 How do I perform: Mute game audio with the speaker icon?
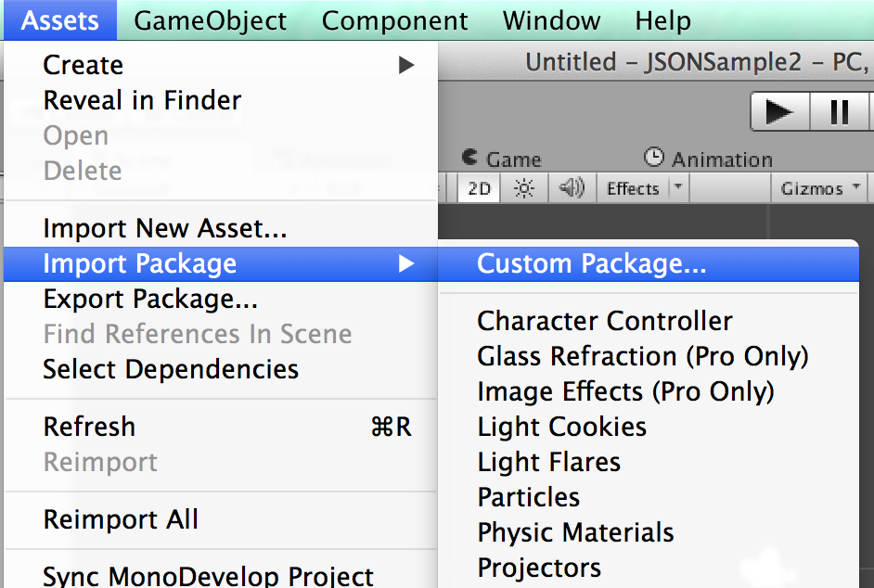(x=572, y=187)
